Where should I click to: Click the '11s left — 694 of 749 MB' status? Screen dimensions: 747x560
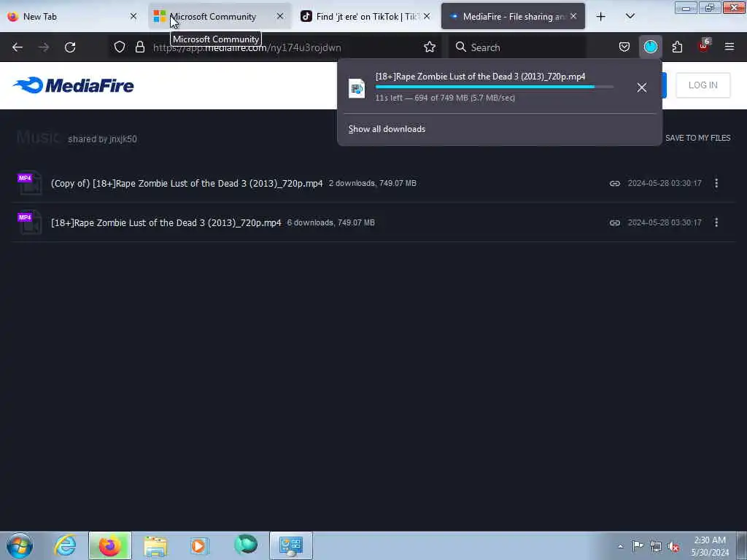click(x=445, y=98)
